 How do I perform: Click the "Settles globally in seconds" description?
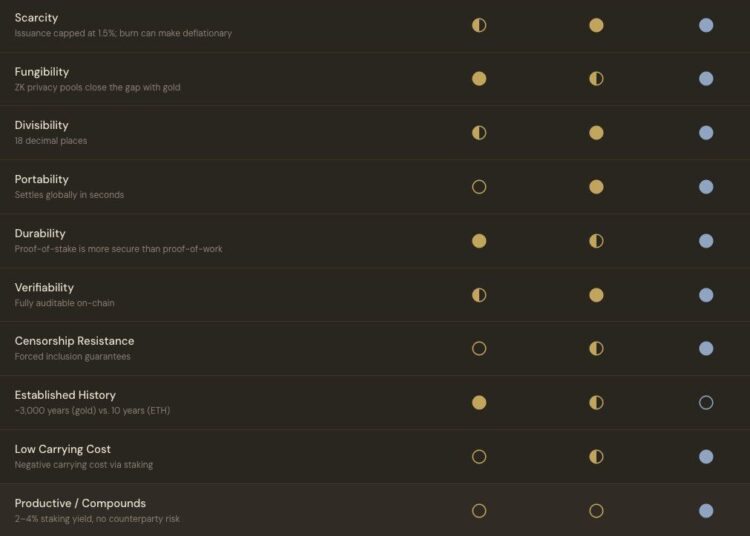point(69,195)
